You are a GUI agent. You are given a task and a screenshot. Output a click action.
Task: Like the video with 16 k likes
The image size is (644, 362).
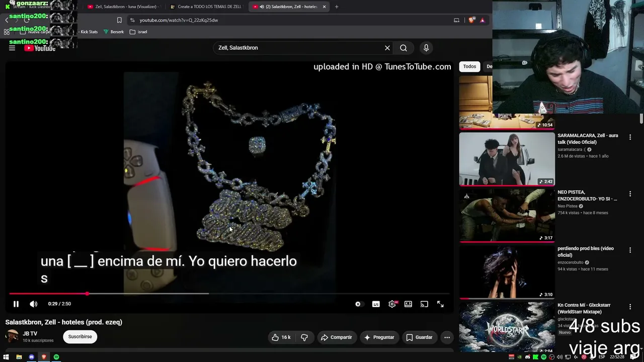pos(281,337)
